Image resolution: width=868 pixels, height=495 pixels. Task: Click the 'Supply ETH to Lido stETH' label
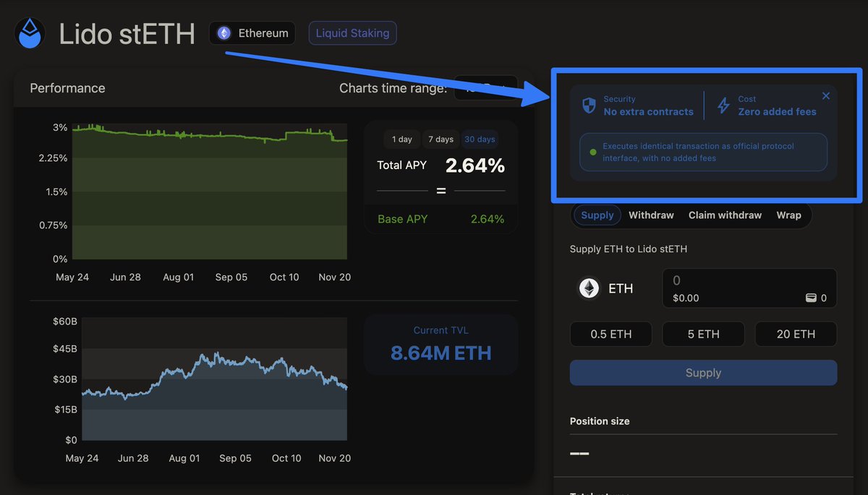click(629, 249)
